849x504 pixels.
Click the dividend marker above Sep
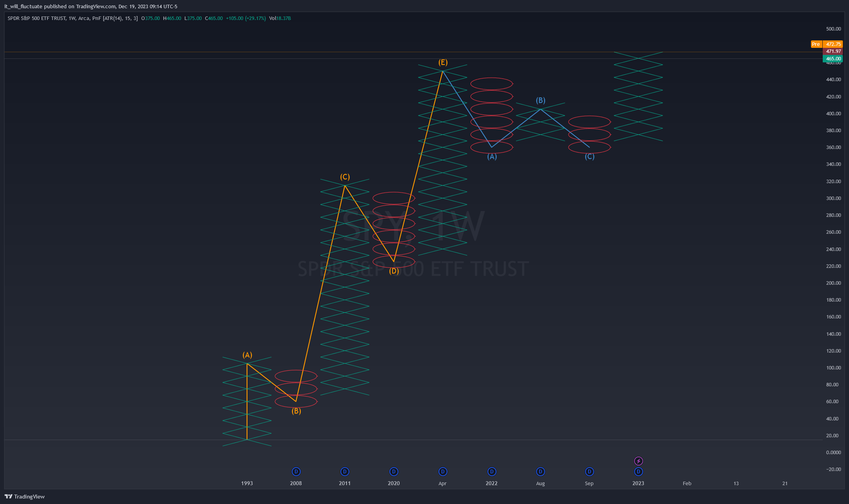589,471
